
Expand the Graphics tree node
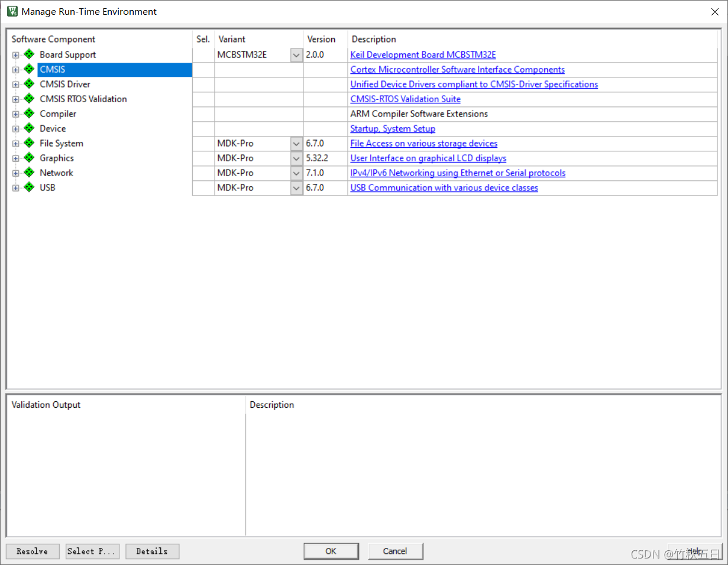coord(15,158)
